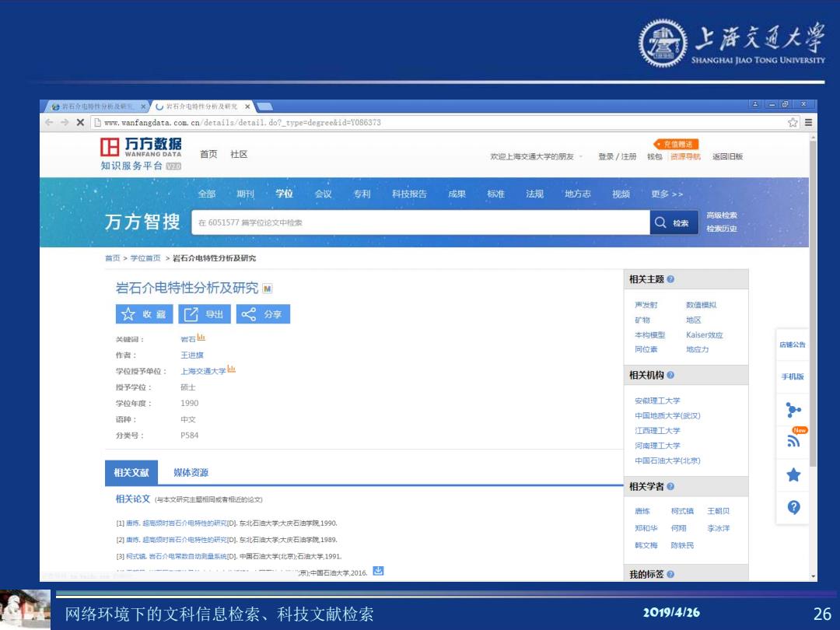Expand the 更多 >> categories
This screenshot has height=630, width=840.
pyautogui.click(x=667, y=194)
